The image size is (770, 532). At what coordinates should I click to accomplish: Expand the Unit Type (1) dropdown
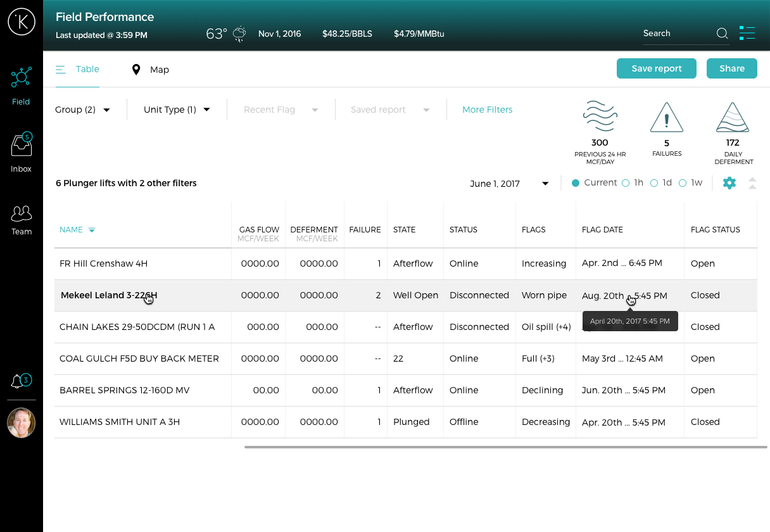(x=177, y=110)
